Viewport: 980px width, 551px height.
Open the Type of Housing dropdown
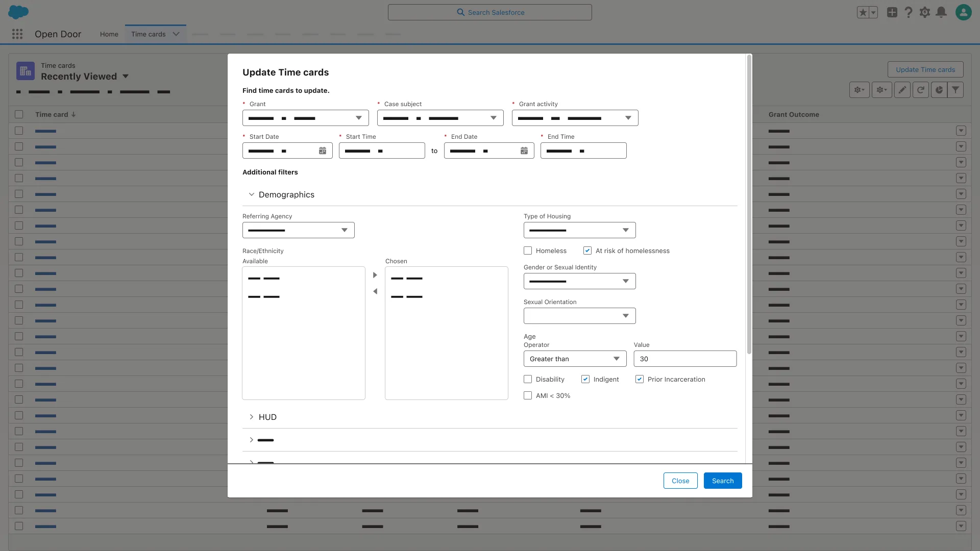pos(579,230)
